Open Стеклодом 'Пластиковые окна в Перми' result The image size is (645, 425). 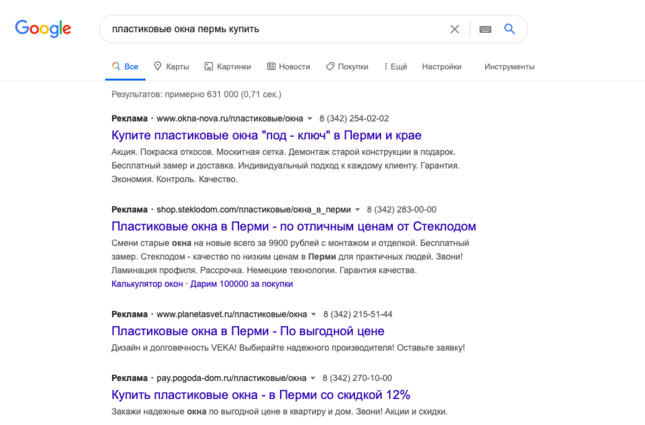coord(294,226)
